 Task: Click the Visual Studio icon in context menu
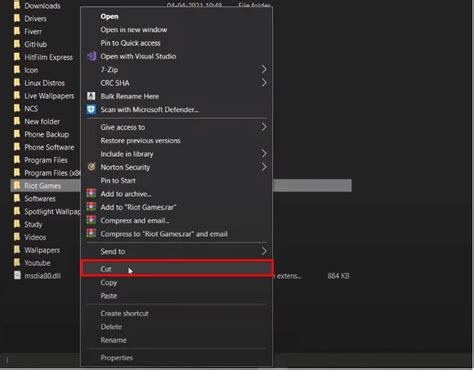[91, 56]
